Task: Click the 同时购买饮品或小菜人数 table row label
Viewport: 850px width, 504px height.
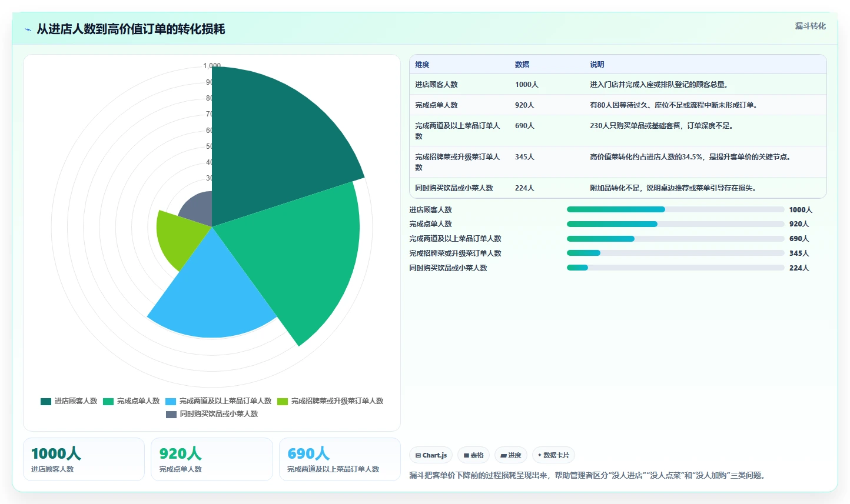Action: [x=454, y=188]
